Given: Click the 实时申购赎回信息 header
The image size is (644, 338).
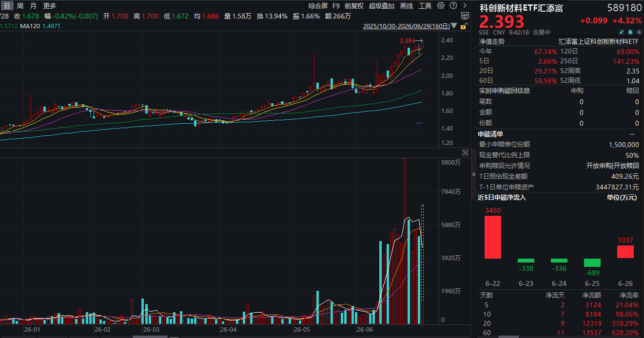Looking at the screenshot, I should click(505, 91).
